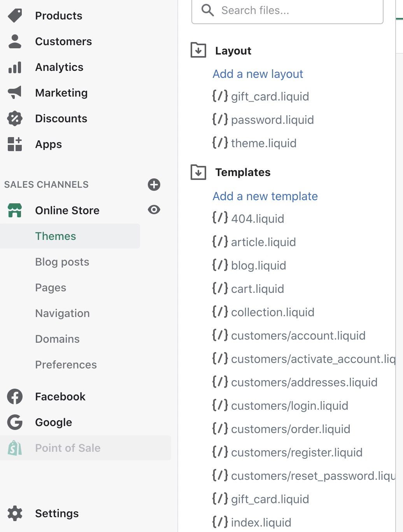Viewport: 403px width, 532px height.
Task: Click the Marketing megaphone icon
Action: 15,93
